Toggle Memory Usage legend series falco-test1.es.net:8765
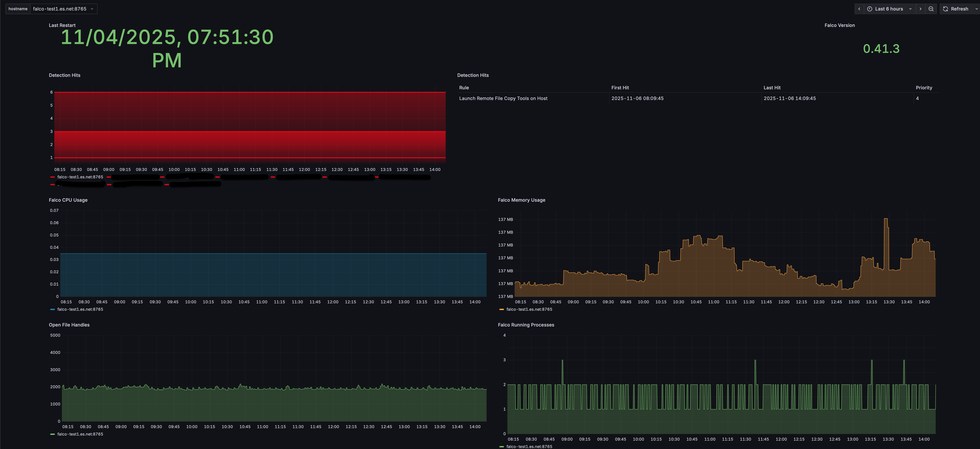This screenshot has height=449, width=980. click(529, 309)
